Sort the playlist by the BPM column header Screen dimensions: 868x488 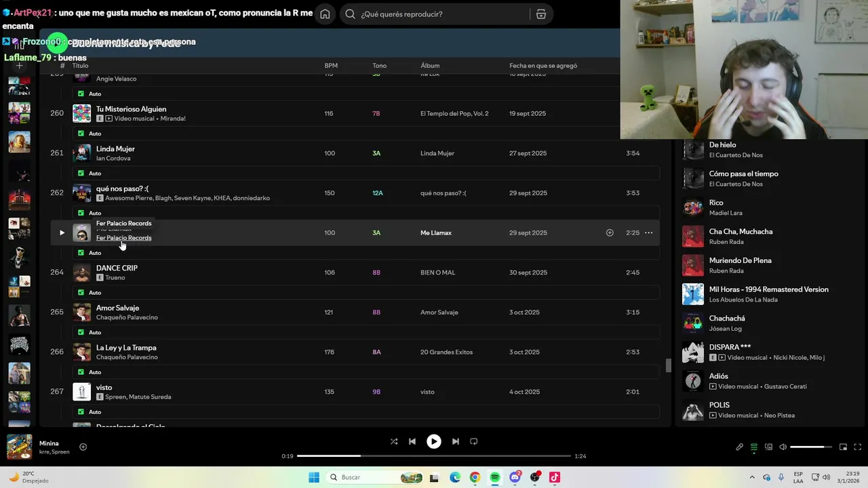(x=331, y=66)
